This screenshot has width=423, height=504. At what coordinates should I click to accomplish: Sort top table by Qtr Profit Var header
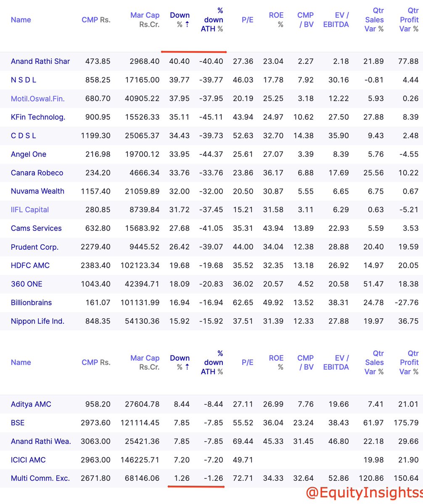coord(409,20)
